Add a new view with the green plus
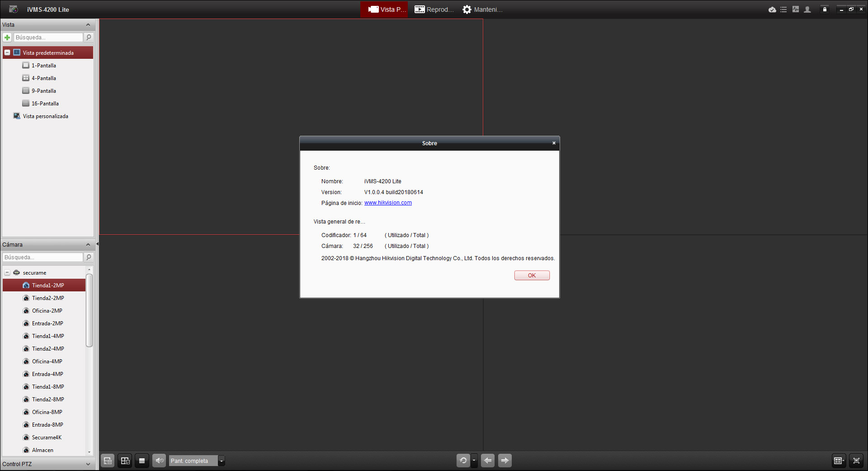The image size is (868, 471). (x=7, y=38)
